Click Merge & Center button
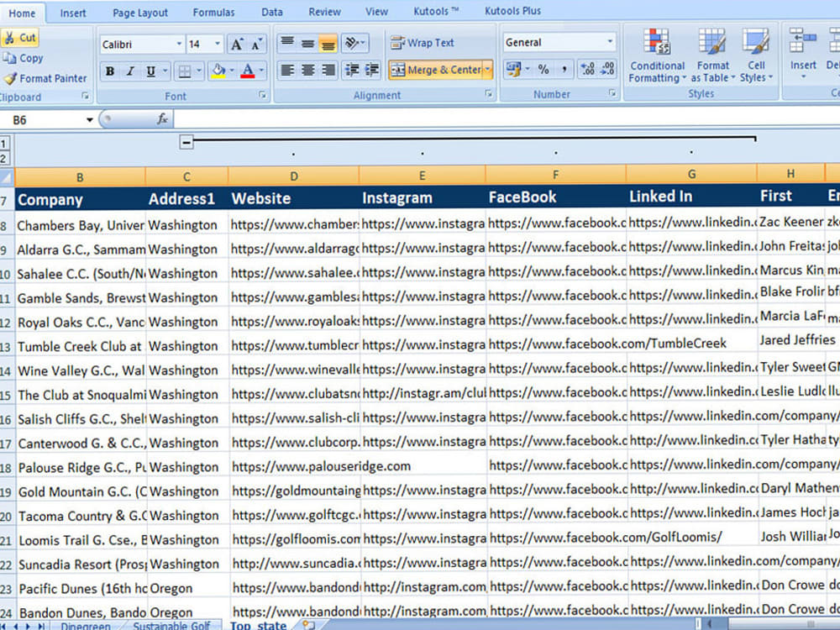Image resolution: width=840 pixels, height=630 pixels. click(436, 70)
